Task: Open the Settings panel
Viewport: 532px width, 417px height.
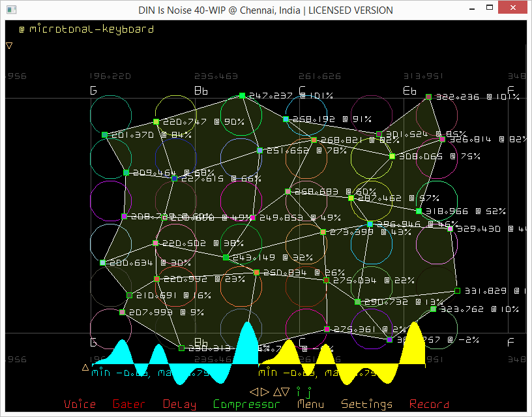Action: [x=367, y=405]
